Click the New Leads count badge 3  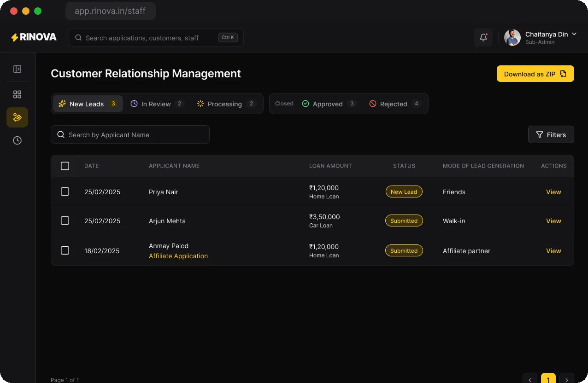click(113, 104)
